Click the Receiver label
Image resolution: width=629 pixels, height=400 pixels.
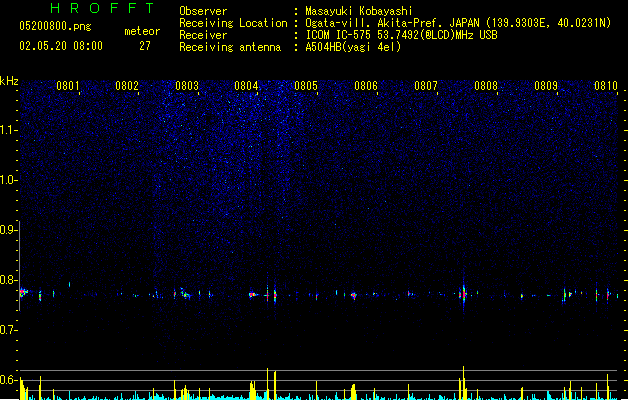pyautogui.click(x=203, y=35)
